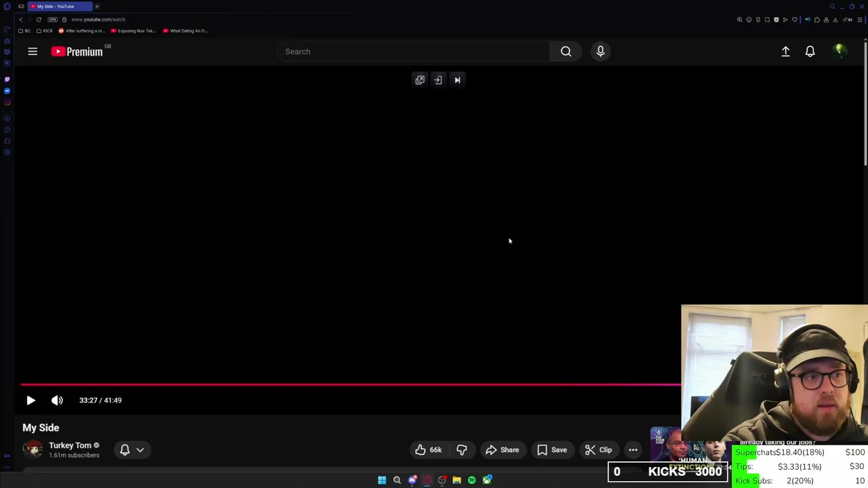Open the KICK bookmarks folder
Screen dimensions: 868x488
click(45, 30)
